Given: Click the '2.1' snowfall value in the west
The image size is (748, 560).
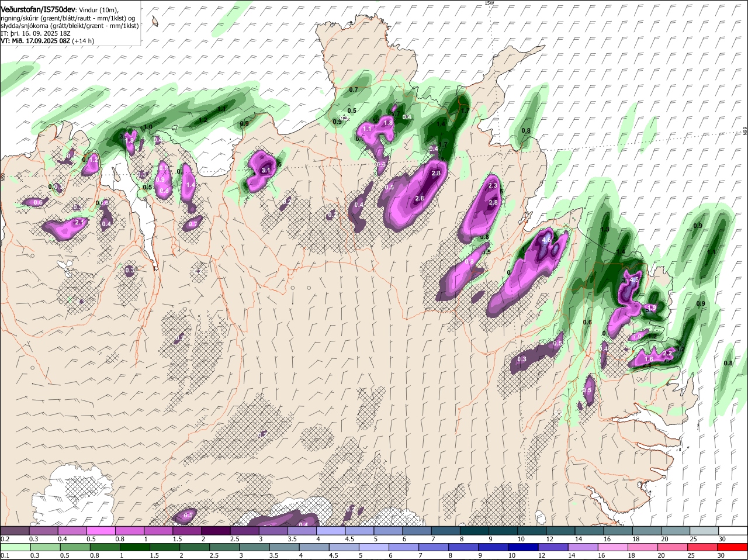Looking at the screenshot, I should [81, 222].
